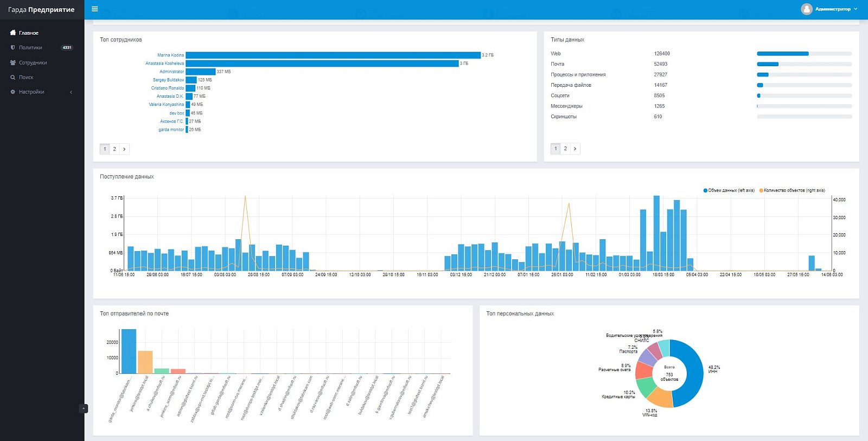Go to next page in Топ сотрудников

click(x=124, y=149)
